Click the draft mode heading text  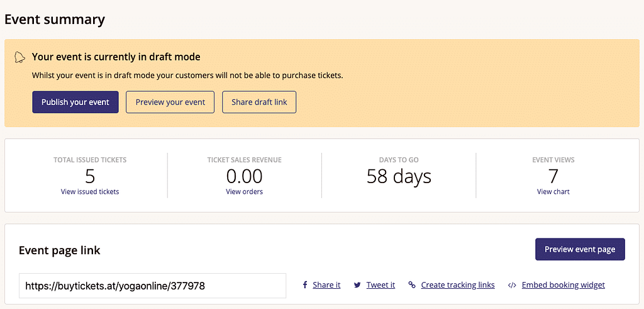point(116,57)
